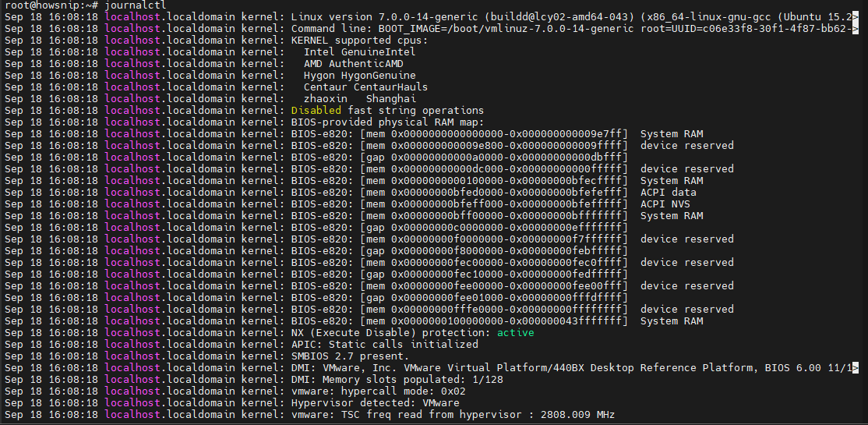Click truncation marker '>' on Linux version line

pos(856,16)
